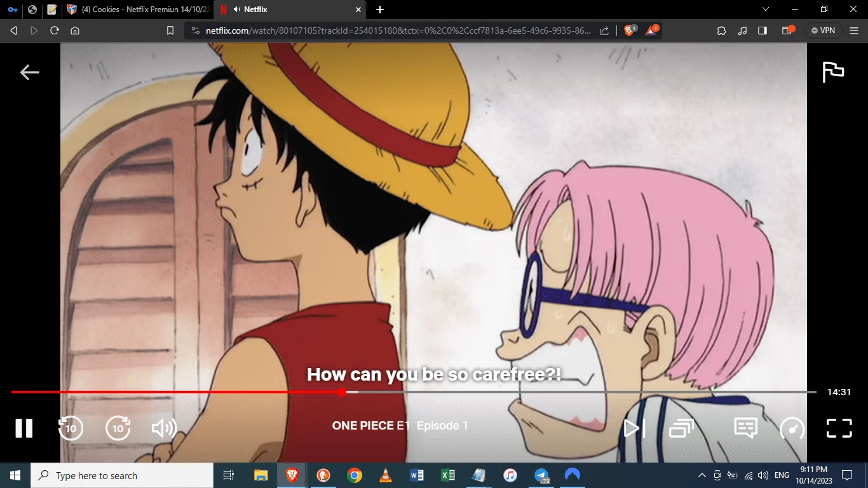868x488 pixels.
Task: Report a problem using the flag icon
Action: 833,72
